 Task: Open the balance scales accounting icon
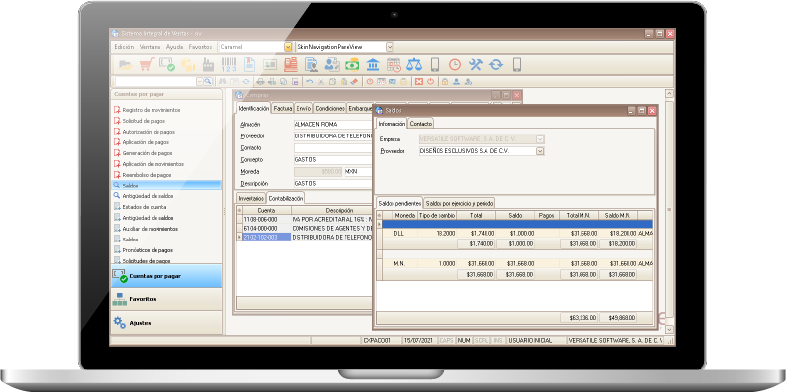[414, 65]
